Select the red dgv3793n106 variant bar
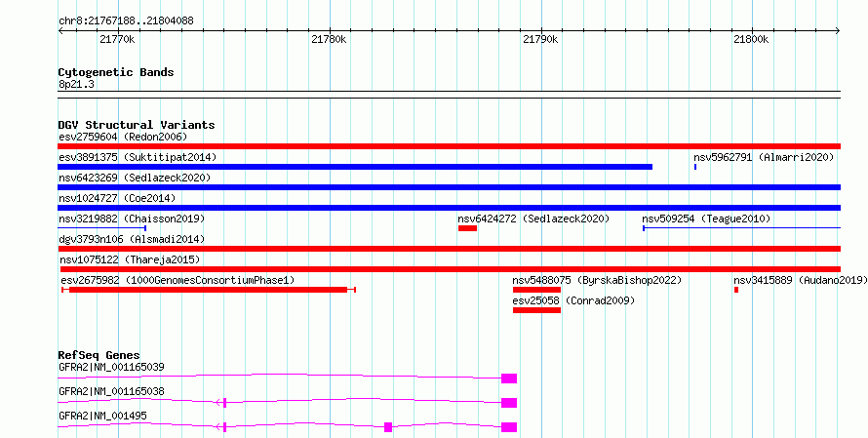This screenshot has height=438, width=868. point(449,249)
